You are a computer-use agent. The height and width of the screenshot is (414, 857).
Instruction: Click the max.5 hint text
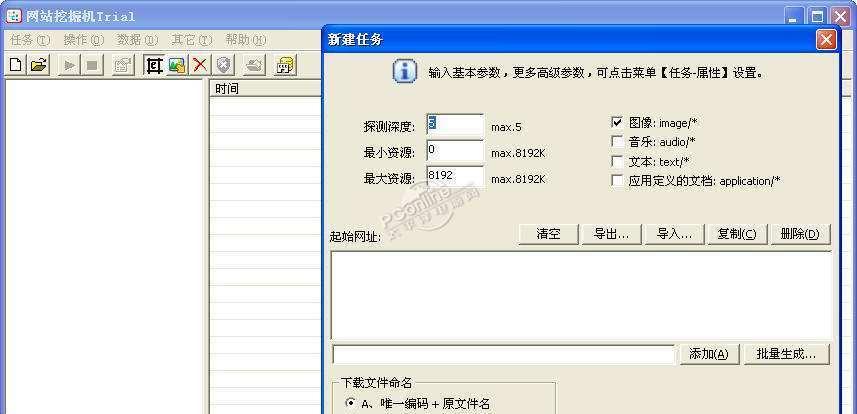pyautogui.click(x=506, y=127)
